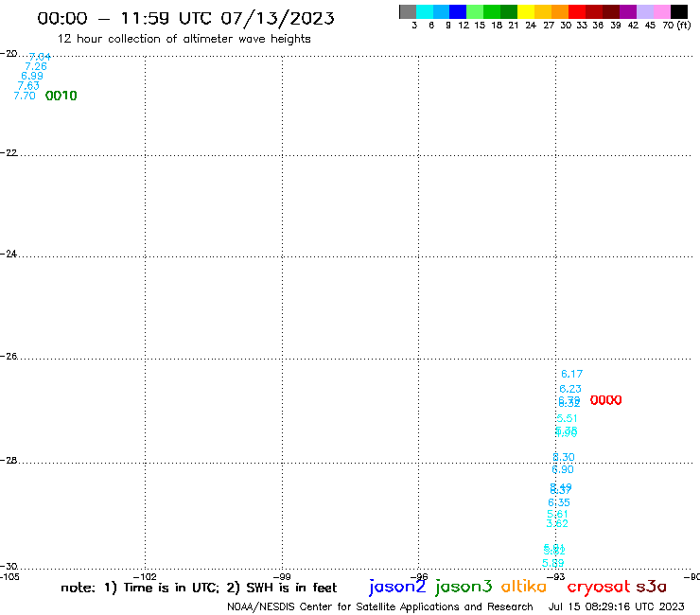The width and height of the screenshot is (700, 615).
Task: Click the orange 'altika' satellite legend entry
Action: (x=524, y=587)
